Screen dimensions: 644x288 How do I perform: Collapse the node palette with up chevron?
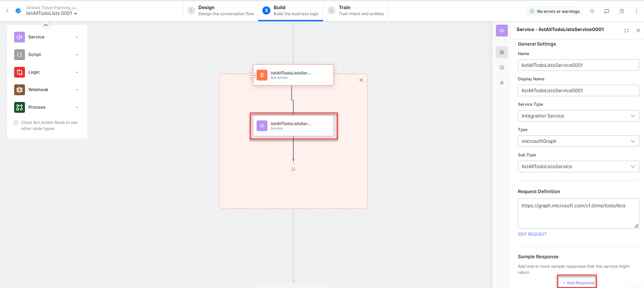click(46, 25)
